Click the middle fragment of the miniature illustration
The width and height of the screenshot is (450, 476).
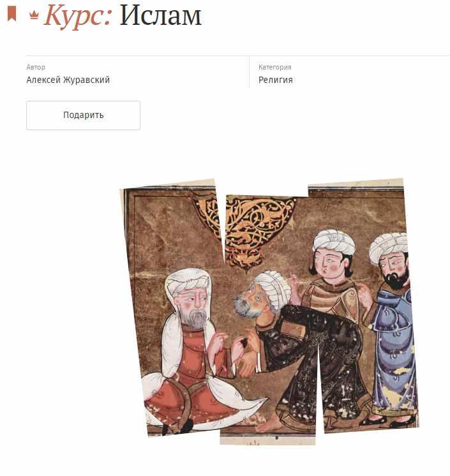click(267, 319)
